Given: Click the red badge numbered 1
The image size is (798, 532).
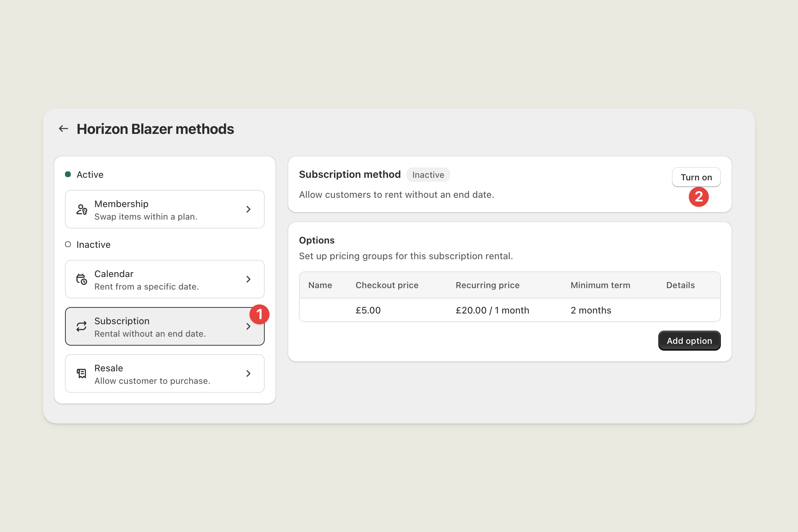Looking at the screenshot, I should pos(259,314).
